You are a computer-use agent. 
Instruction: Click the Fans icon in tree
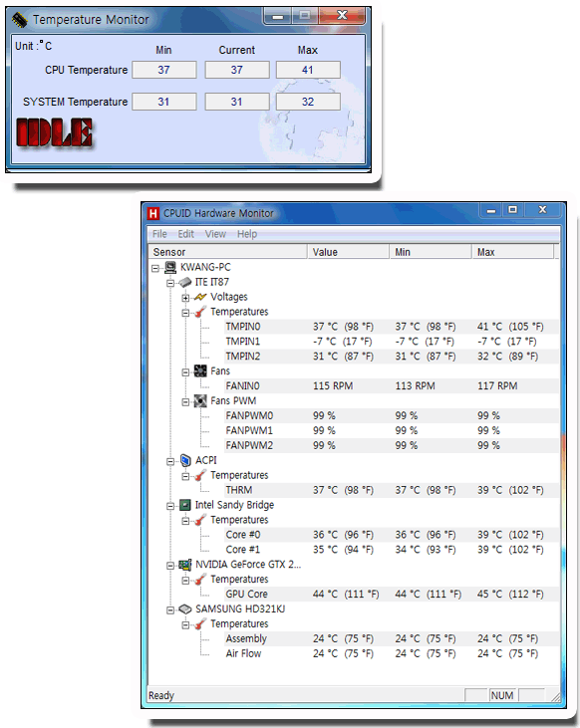tap(200, 370)
